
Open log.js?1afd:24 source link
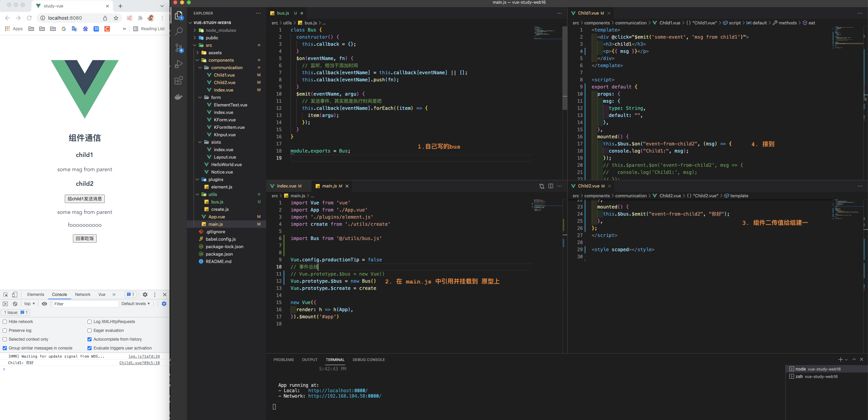(x=144, y=356)
